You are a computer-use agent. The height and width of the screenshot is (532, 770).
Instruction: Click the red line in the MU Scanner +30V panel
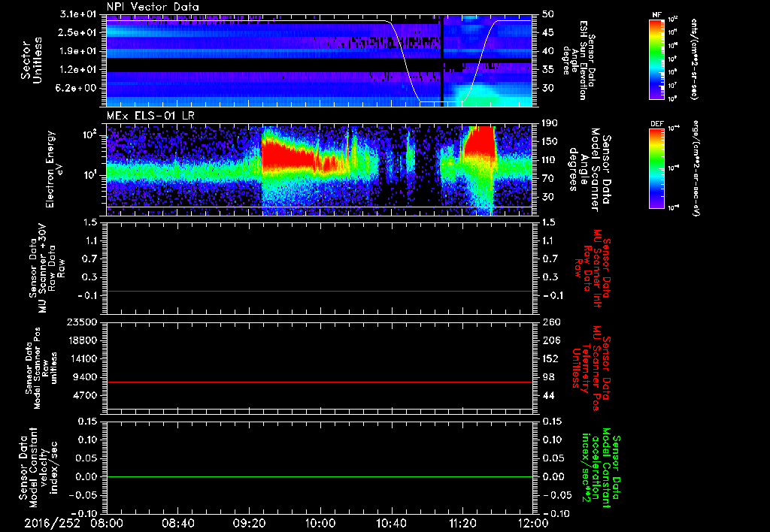(319, 291)
